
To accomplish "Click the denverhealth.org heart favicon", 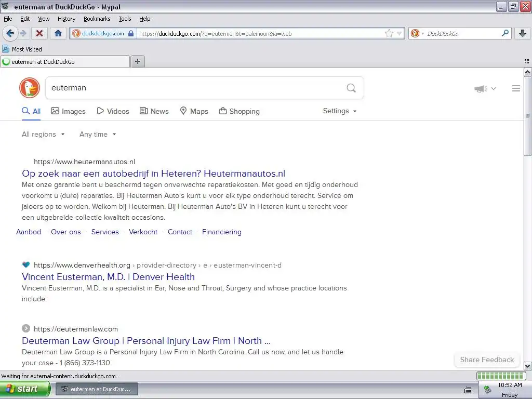I will 26,264.
